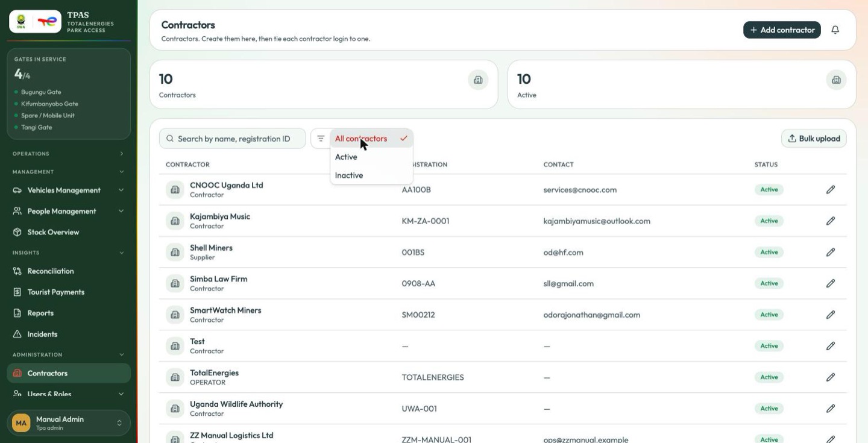This screenshot has height=443, width=868.
Task: Click kajambiyamusic@outlook.com contact cell
Action: 597,221
